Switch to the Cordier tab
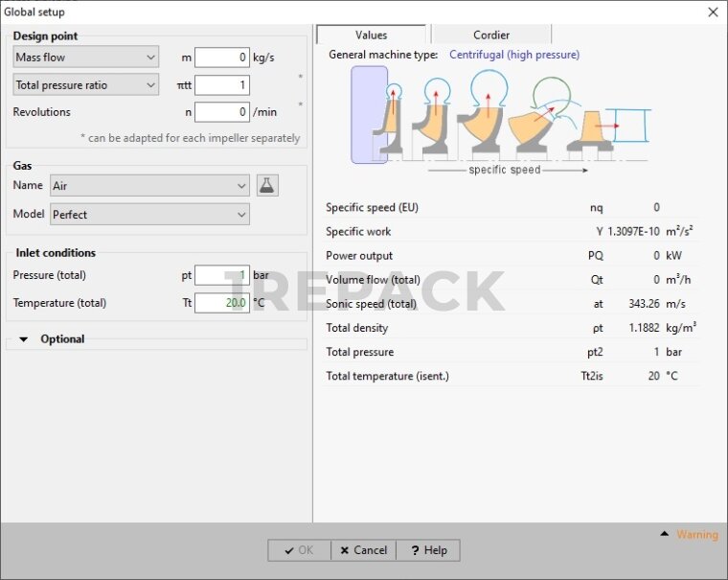The width and height of the screenshot is (728, 580). (x=491, y=35)
